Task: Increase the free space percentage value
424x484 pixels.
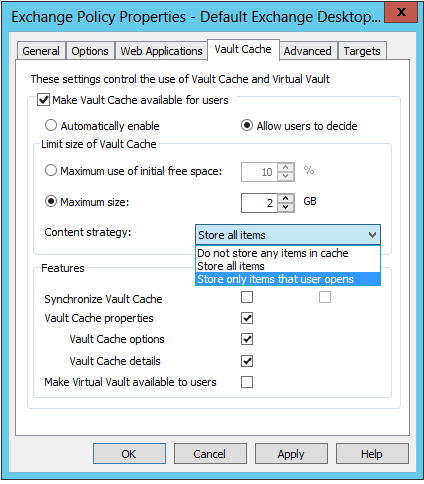Action: point(286,167)
